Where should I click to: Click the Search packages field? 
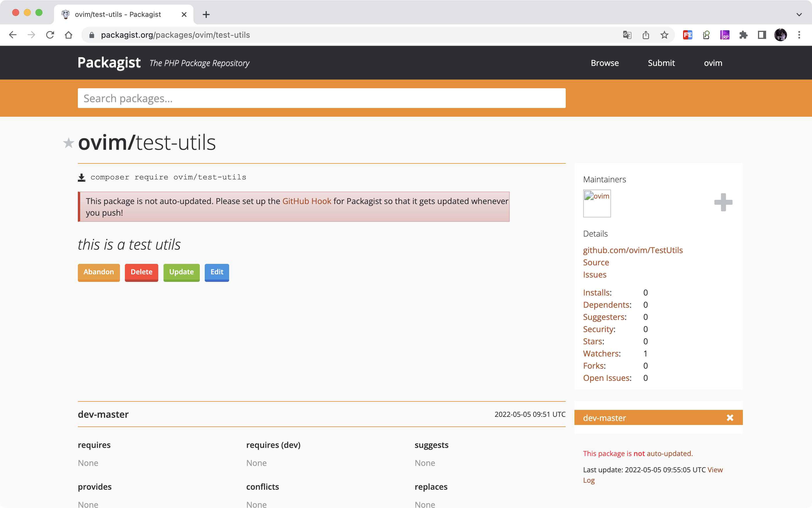click(321, 98)
